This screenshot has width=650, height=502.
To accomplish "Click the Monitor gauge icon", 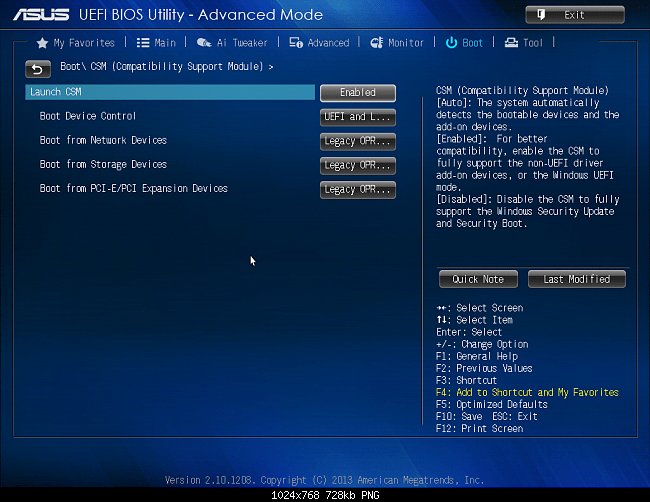I will click(x=376, y=43).
